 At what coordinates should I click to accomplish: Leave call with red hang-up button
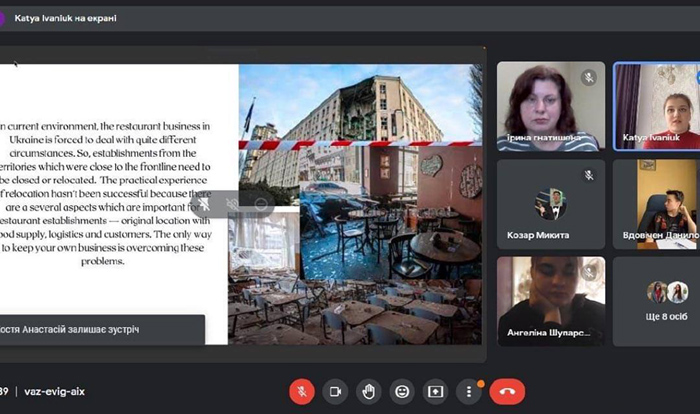pos(507,392)
